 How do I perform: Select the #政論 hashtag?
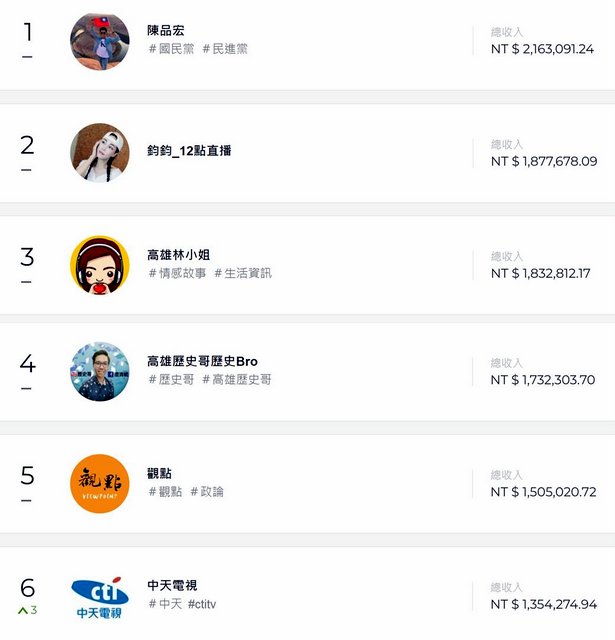[x=207, y=491]
